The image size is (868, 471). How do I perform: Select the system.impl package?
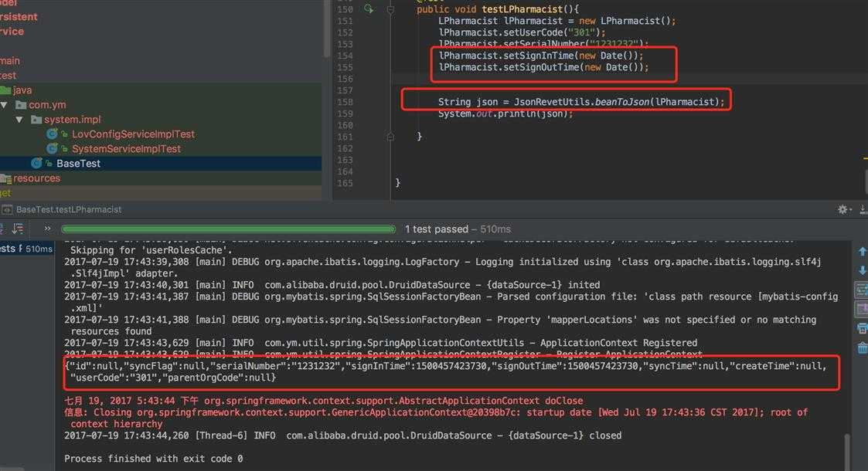(73, 120)
